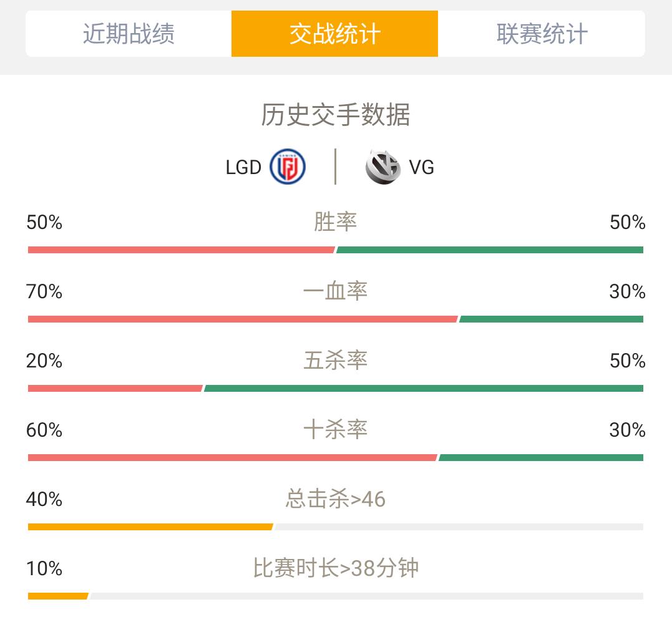Click the green 胜率 bar for VG
The width and height of the screenshot is (672, 627).
(x=490, y=250)
